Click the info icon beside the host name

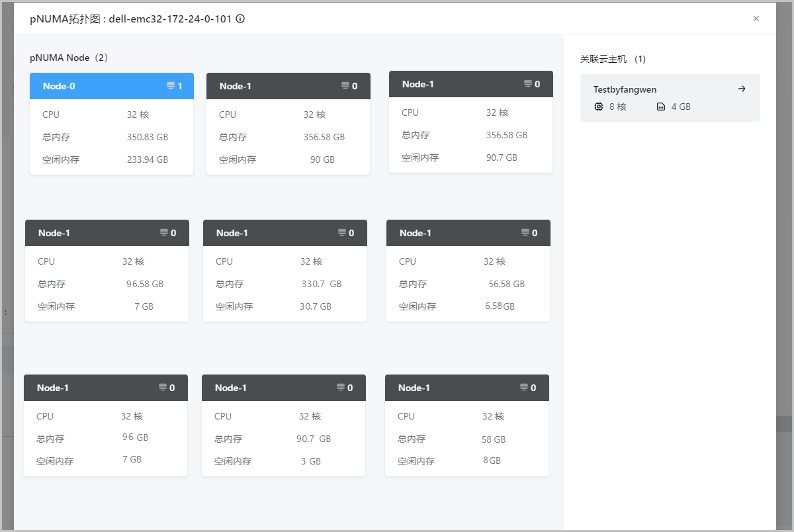[x=240, y=19]
